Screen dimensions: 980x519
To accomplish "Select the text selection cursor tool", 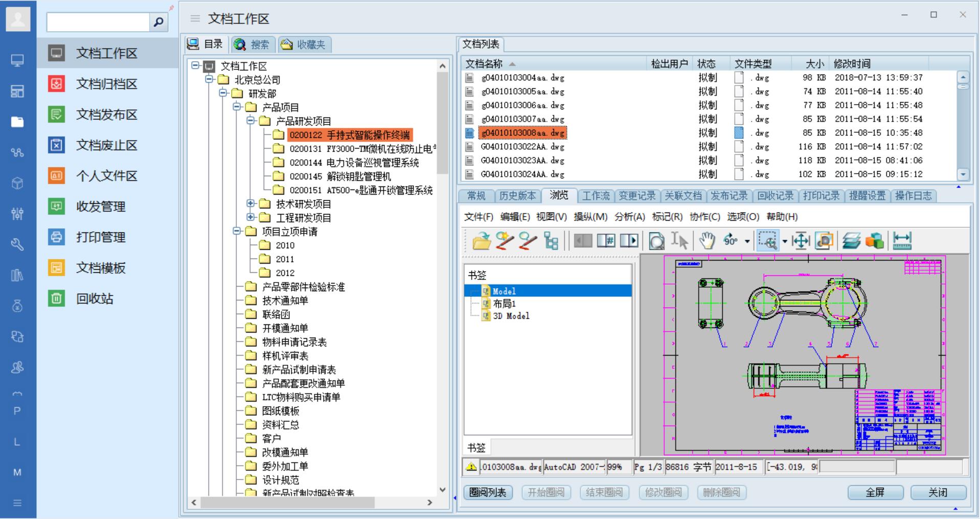I will pyautogui.click(x=679, y=240).
